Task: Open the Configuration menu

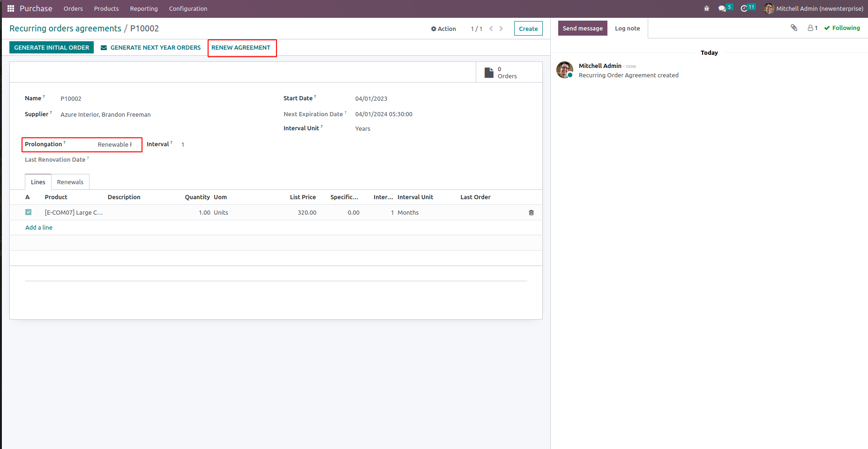Action: coord(188,9)
